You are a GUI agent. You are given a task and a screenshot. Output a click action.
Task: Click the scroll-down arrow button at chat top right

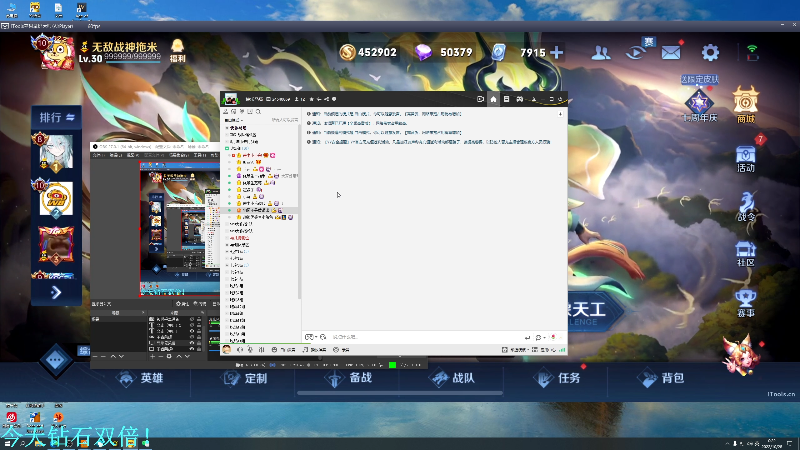pos(560,114)
